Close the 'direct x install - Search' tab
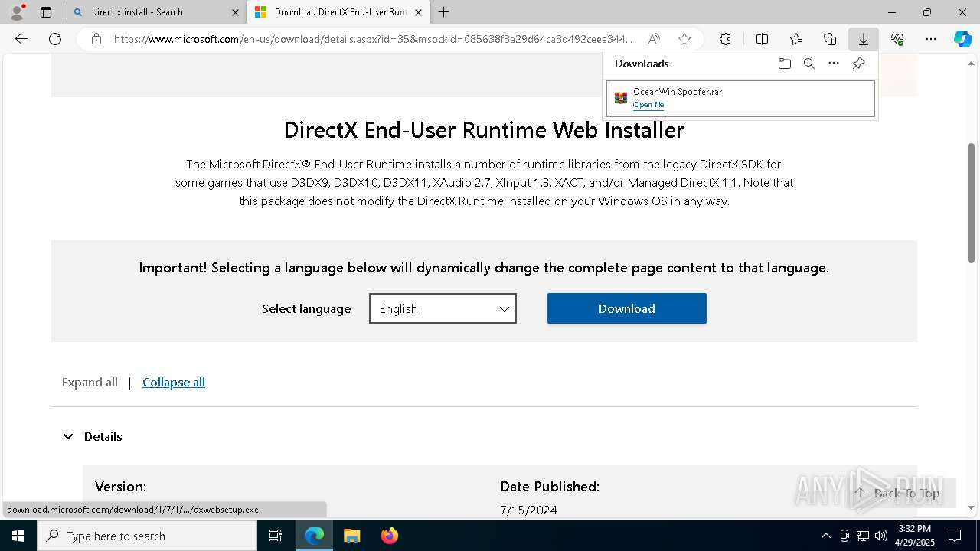 click(x=235, y=12)
